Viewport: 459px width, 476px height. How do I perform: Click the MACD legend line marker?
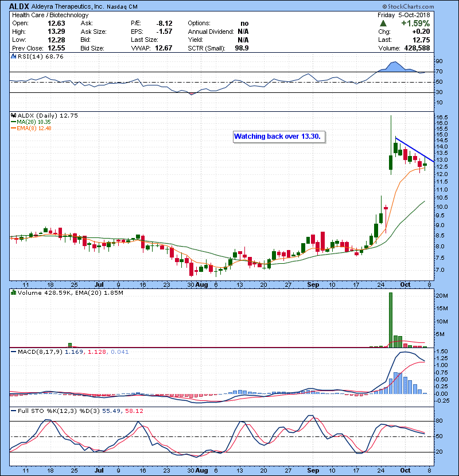point(14,352)
